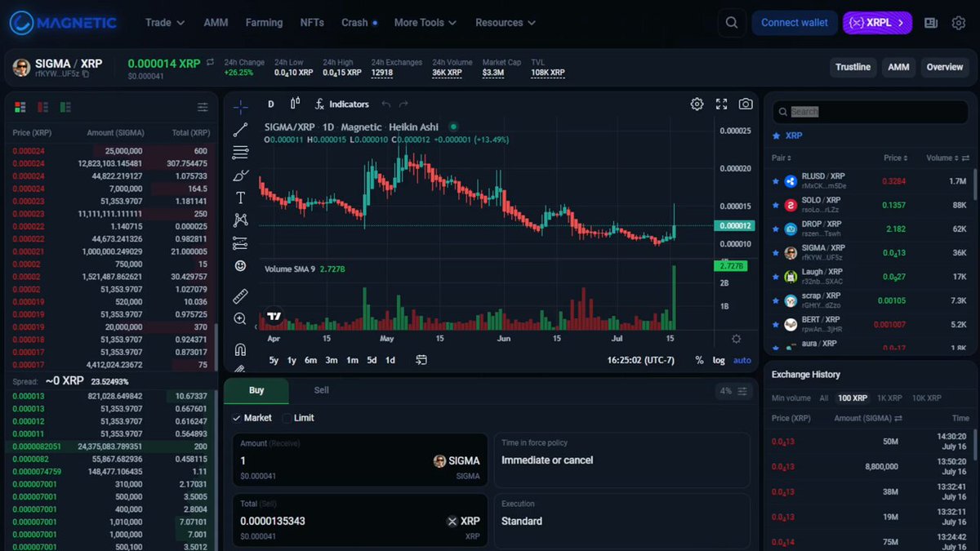The height and width of the screenshot is (551, 980).
Task: Click the Overview button
Action: pyautogui.click(x=945, y=67)
